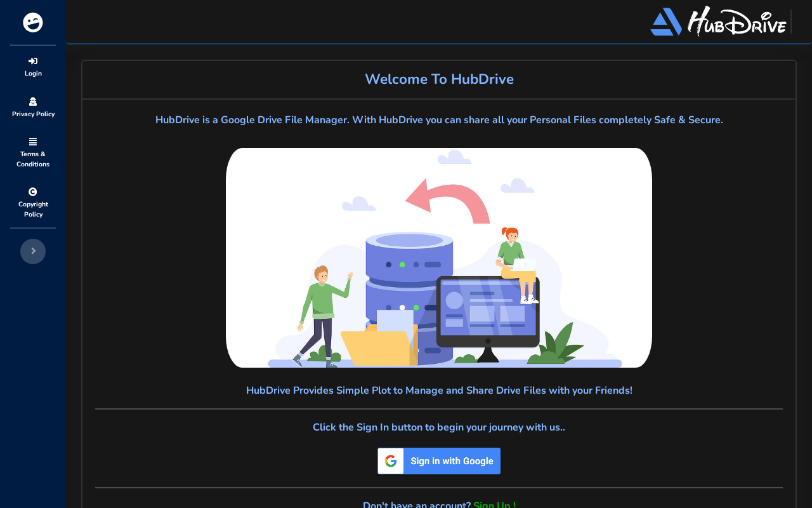Click the Sign in with Google button

(439, 461)
